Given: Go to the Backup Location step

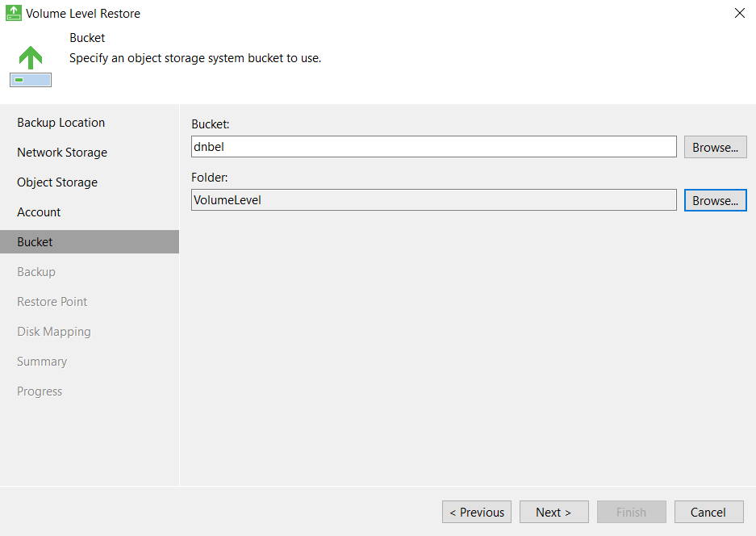Looking at the screenshot, I should [61, 123].
